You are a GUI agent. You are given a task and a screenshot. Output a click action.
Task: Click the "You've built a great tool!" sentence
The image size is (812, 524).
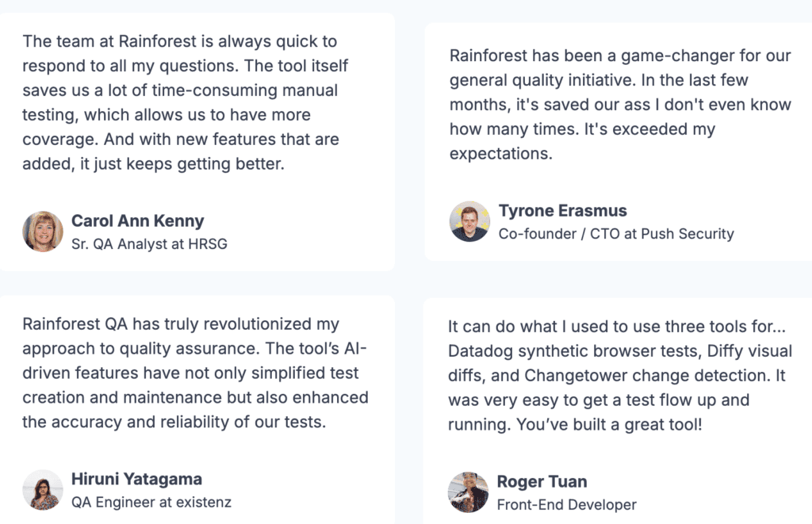609,424
